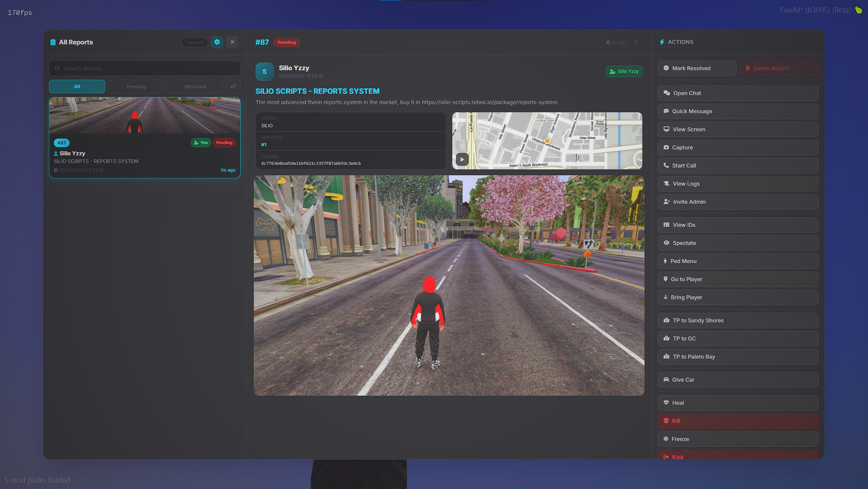The width and height of the screenshot is (868, 489).
Task: Click the orange player marker on map
Action: [x=547, y=141]
